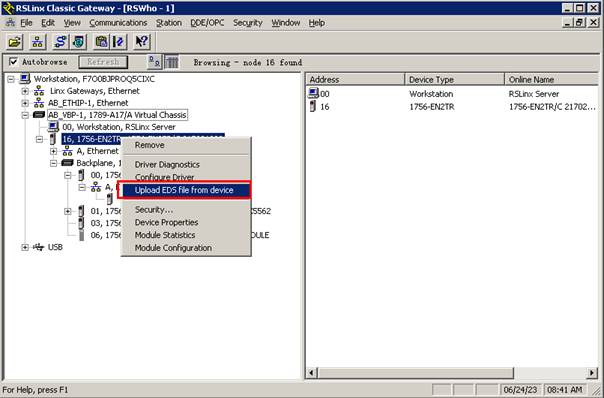Expand the Linx Gateways, Ethernet node

coord(25,91)
